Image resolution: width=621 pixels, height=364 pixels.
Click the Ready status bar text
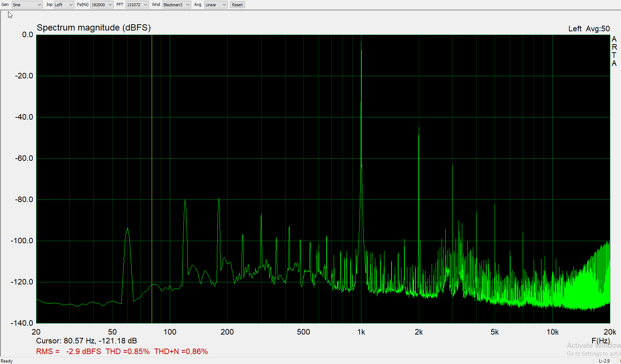[7, 361]
